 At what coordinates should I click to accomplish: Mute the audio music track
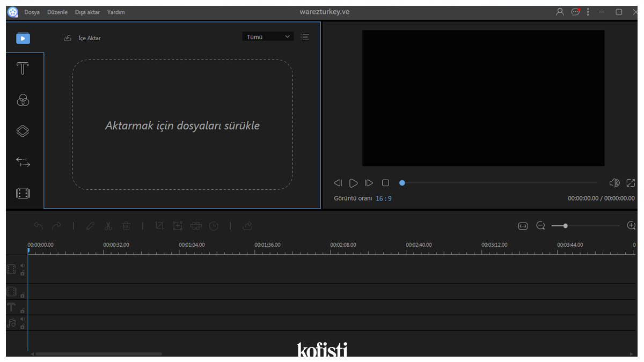pos(23,319)
